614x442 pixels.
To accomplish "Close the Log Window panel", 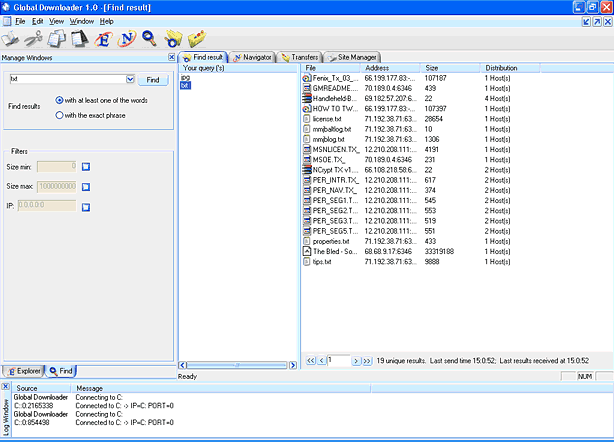I will pyautogui.click(x=5, y=387).
